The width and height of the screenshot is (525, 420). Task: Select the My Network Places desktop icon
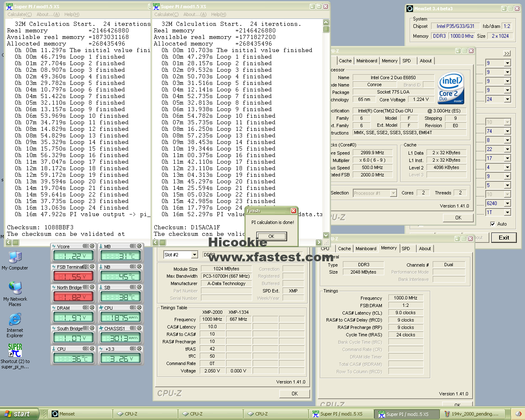15,294
